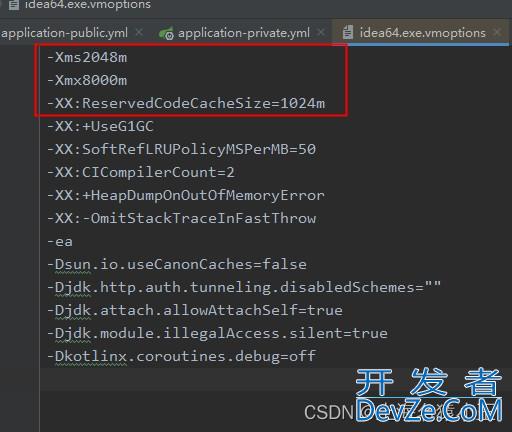512x432 pixels.
Task: Click the CICompilerCount=2 line
Action: click(x=141, y=172)
